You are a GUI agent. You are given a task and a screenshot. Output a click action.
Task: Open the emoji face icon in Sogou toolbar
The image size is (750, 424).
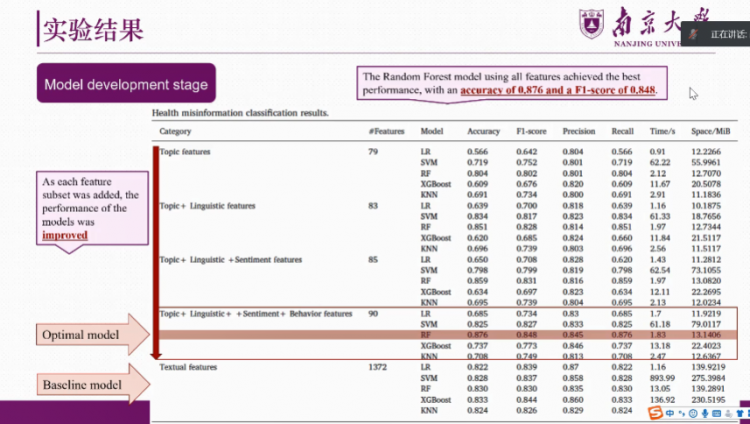point(693,413)
